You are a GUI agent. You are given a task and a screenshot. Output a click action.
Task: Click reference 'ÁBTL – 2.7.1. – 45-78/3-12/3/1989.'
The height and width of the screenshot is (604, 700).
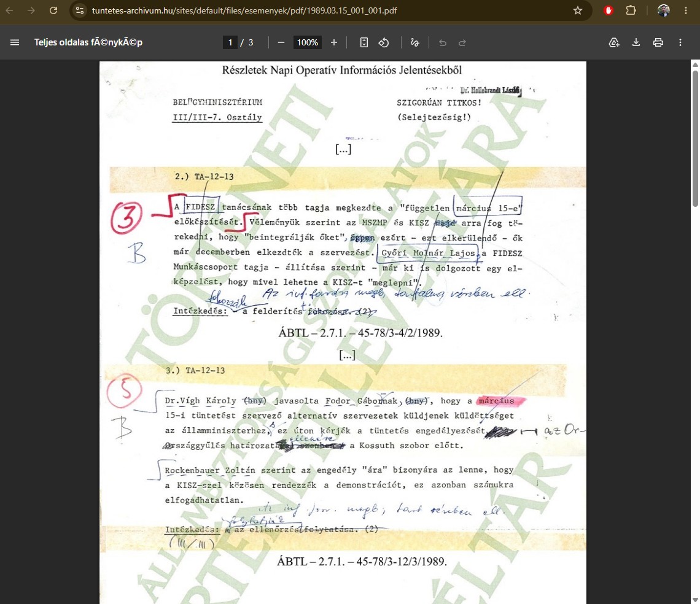[x=362, y=561]
